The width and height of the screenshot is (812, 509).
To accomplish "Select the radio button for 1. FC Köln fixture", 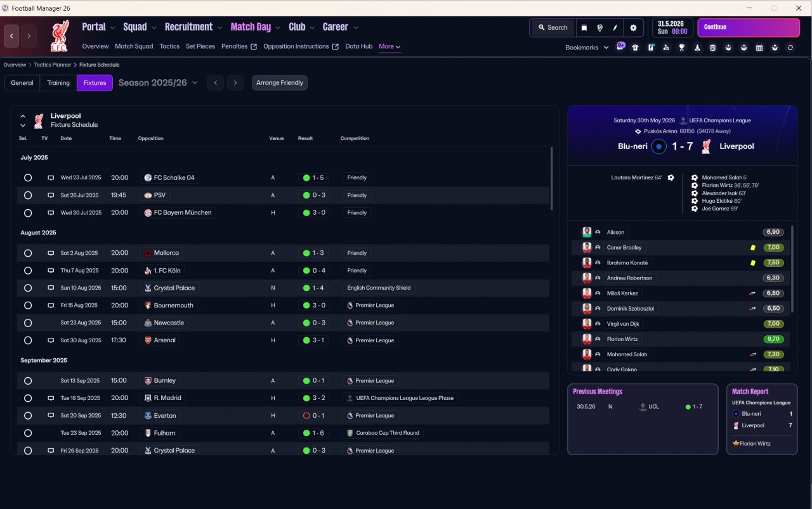I will [28, 271].
